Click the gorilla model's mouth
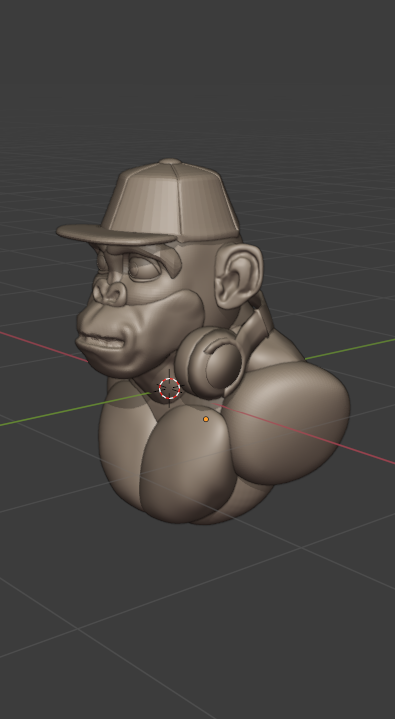395x719 pixels. tap(101, 341)
